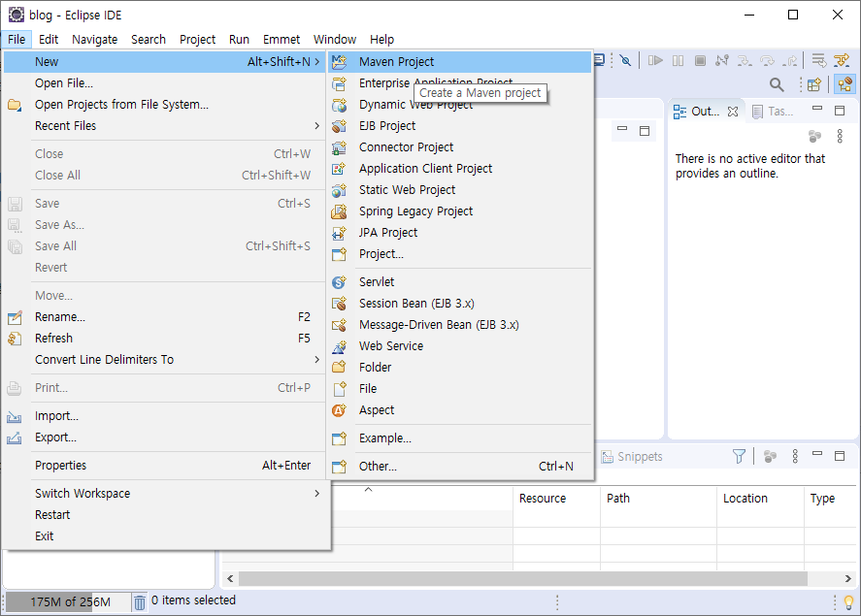Open Properties from the File menu

point(165,466)
